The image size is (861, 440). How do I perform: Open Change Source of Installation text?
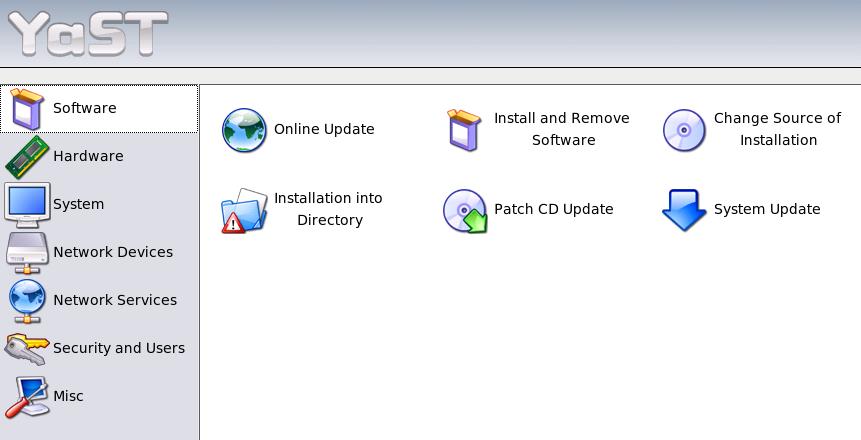point(778,129)
